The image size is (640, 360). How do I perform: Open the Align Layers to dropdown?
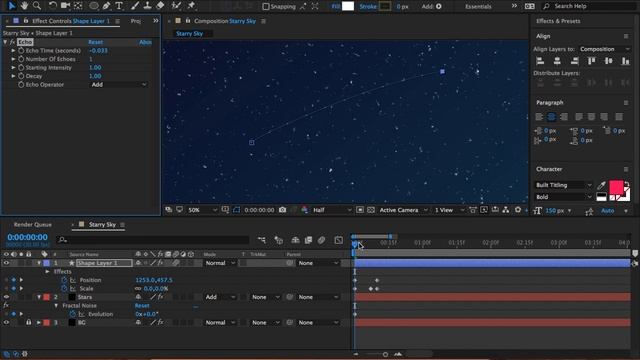pos(604,49)
